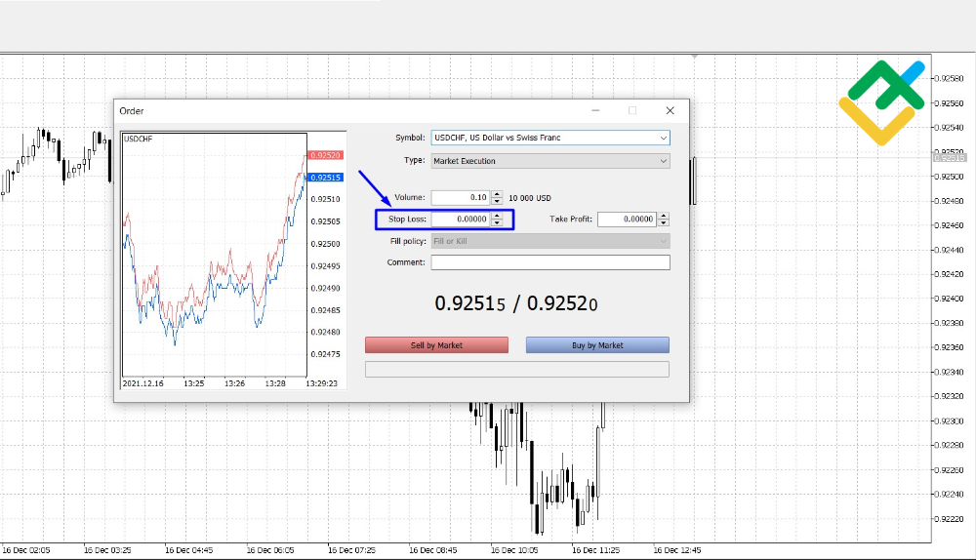Expand the Type dropdown Market Execution
Screen dimensions: 976x560
(550, 161)
